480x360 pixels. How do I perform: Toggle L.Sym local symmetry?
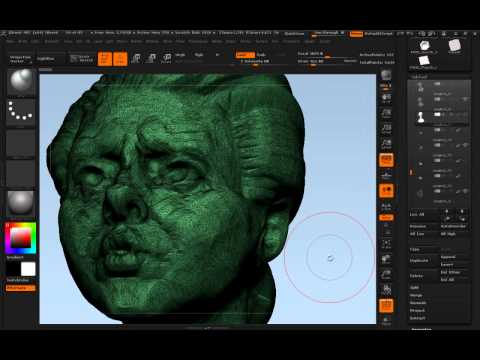click(x=386, y=207)
